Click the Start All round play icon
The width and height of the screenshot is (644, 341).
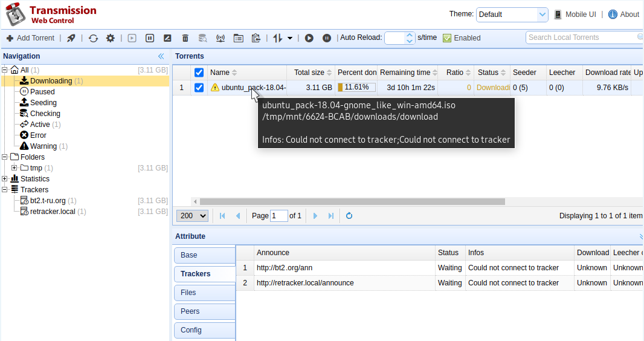coord(309,38)
